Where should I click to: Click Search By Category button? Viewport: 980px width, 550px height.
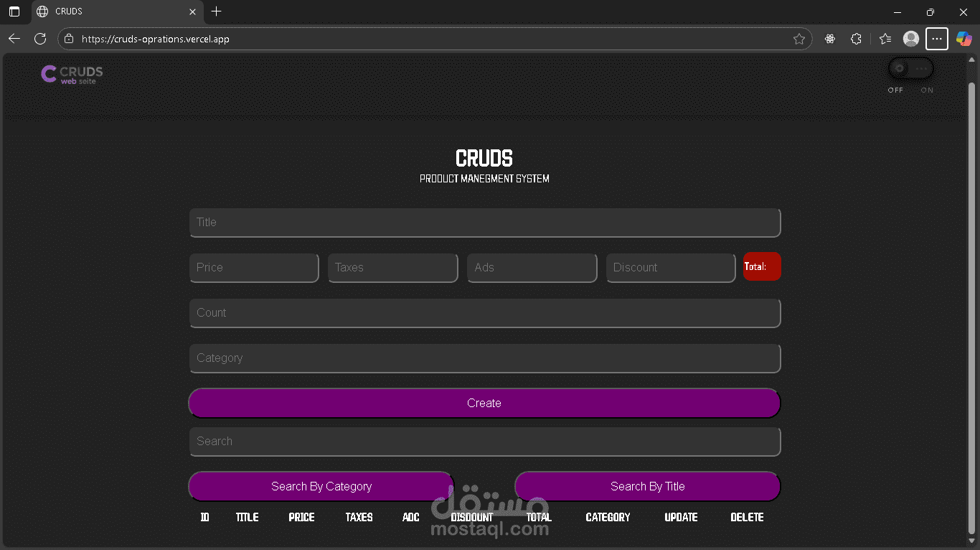(x=321, y=486)
